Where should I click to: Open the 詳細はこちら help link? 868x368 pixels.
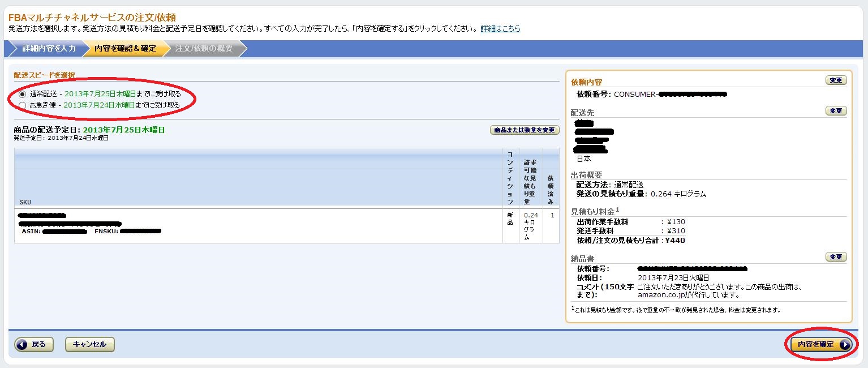(x=501, y=29)
